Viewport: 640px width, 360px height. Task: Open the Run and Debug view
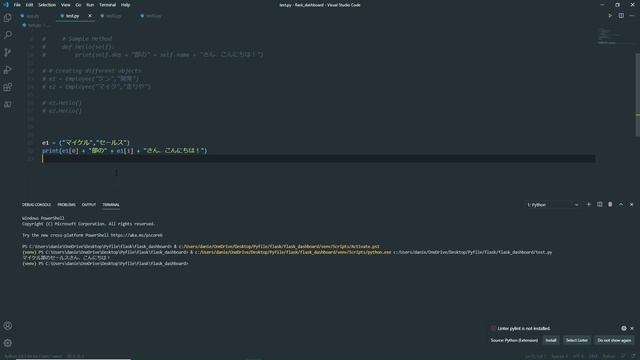[x=7, y=70]
